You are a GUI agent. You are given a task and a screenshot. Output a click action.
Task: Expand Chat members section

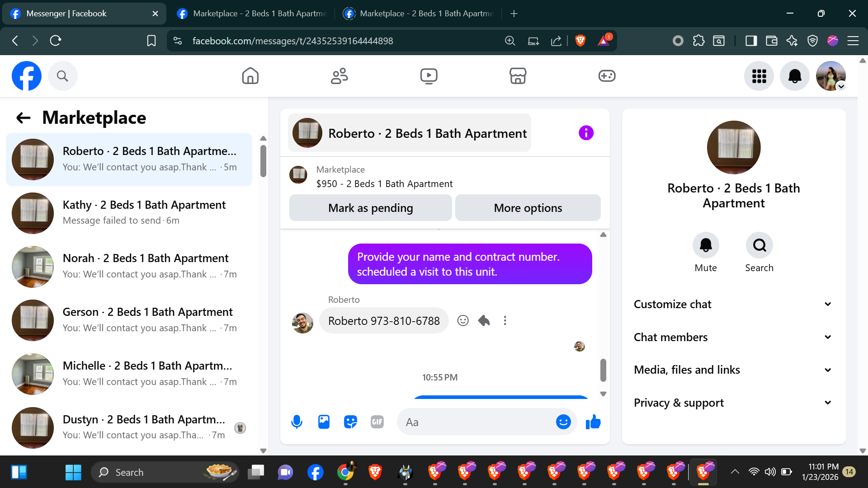[x=733, y=337]
